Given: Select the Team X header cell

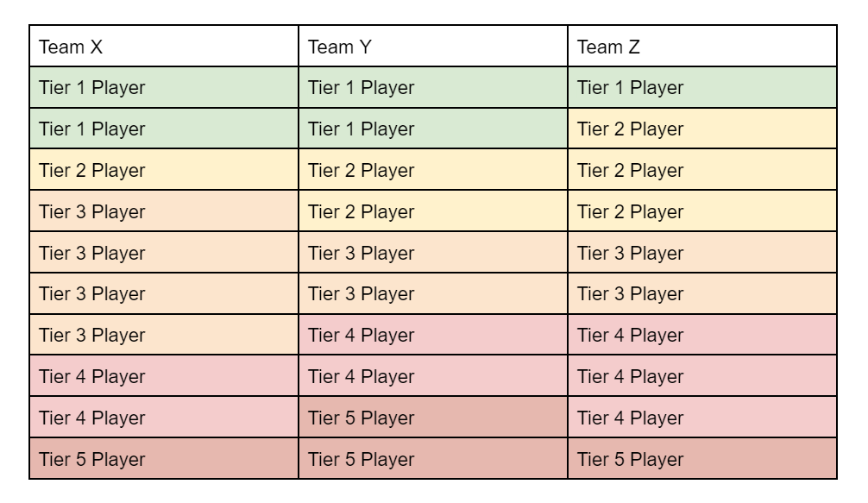Looking at the screenshot, I should pyautogui.click(x=164, y=47).
